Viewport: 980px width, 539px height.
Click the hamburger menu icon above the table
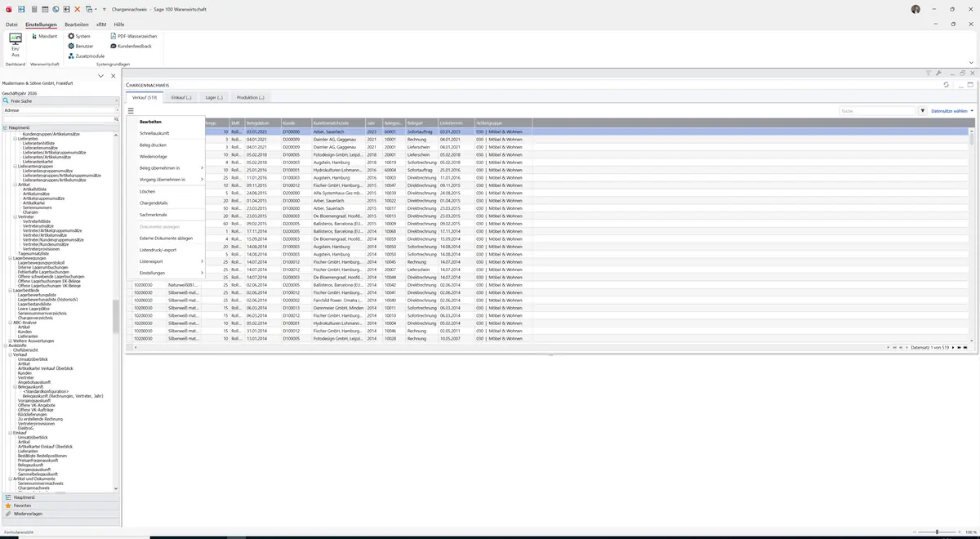pos(131,110)
